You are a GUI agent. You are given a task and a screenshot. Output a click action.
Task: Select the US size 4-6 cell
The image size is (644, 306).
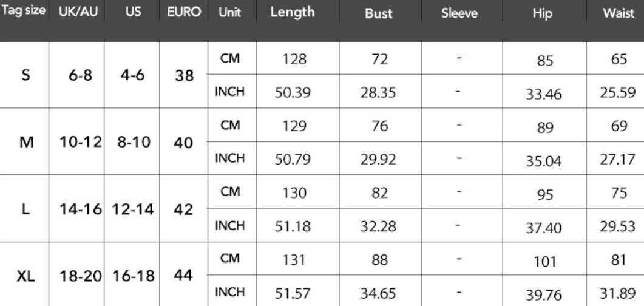[133, 76]
